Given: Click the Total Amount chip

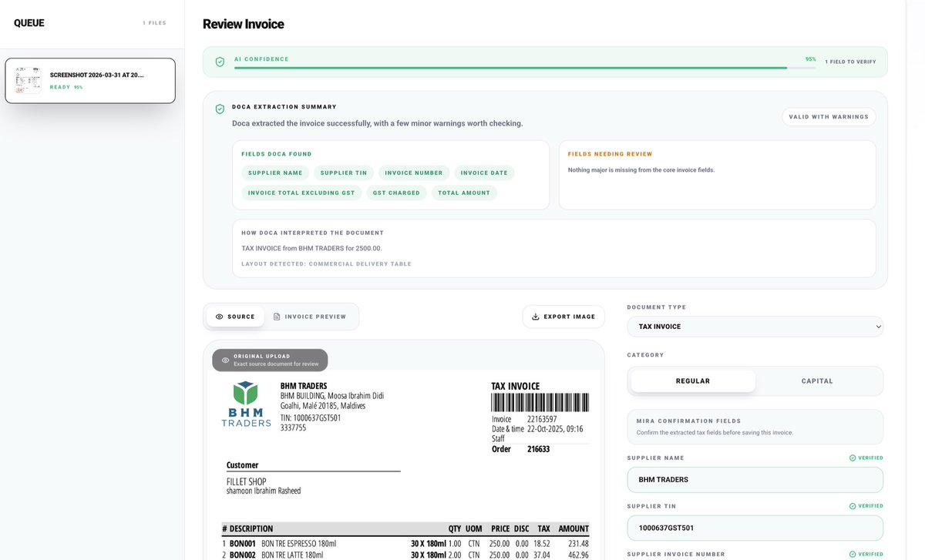Looking at the screenshot, I should tap(464, 193).
